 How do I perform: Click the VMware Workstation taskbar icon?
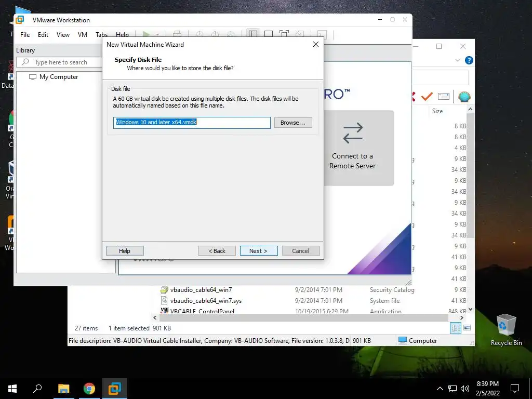click(115, 389)
